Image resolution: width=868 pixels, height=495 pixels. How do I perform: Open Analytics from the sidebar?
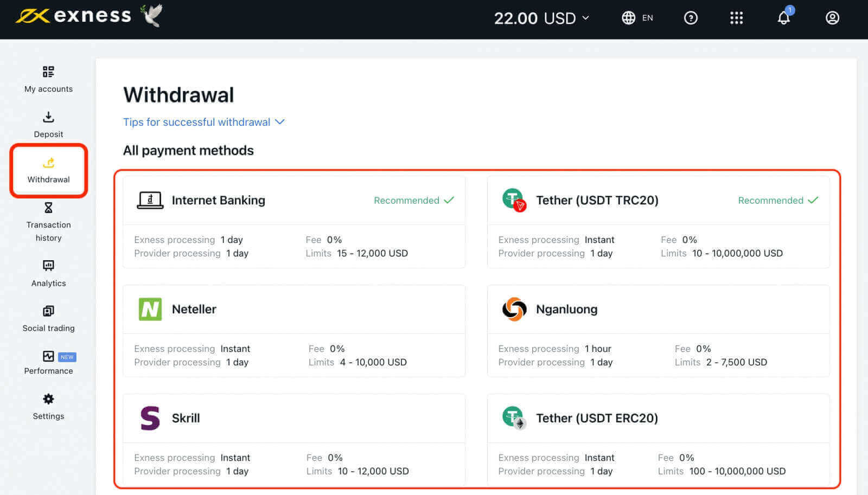point(48,273)
